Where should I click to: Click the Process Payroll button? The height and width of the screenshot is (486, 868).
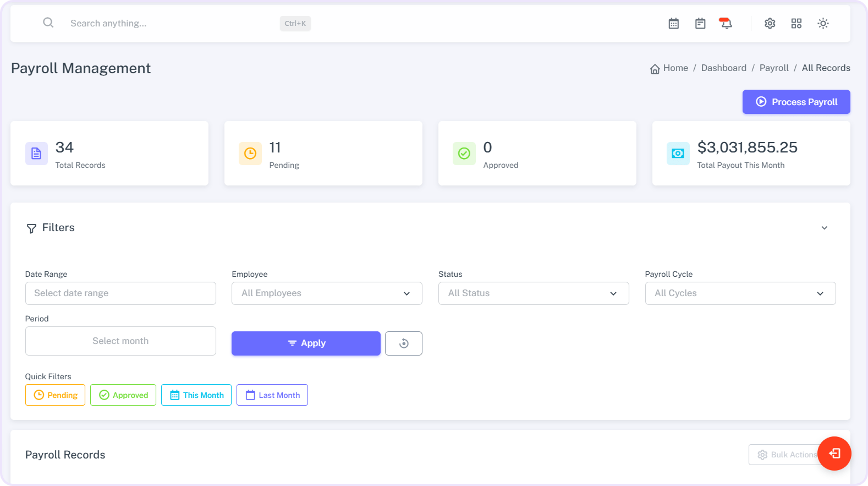point(796,102)
